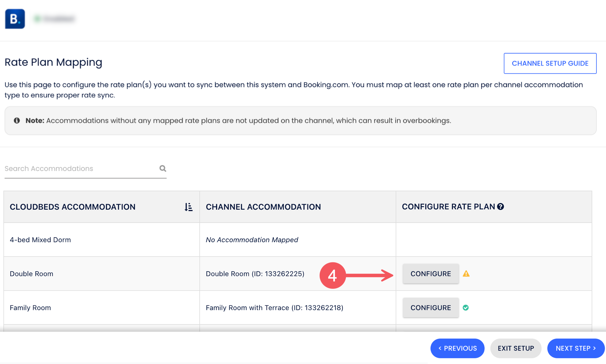Click the search magnifier icon
The image size is (606, 364).
163,168
